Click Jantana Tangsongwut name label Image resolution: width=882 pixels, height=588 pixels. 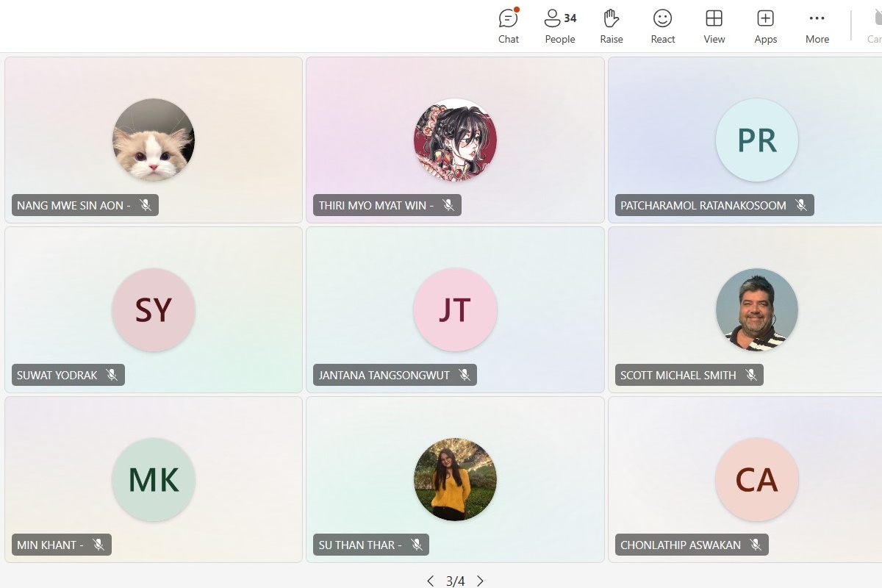click(384, 375)
